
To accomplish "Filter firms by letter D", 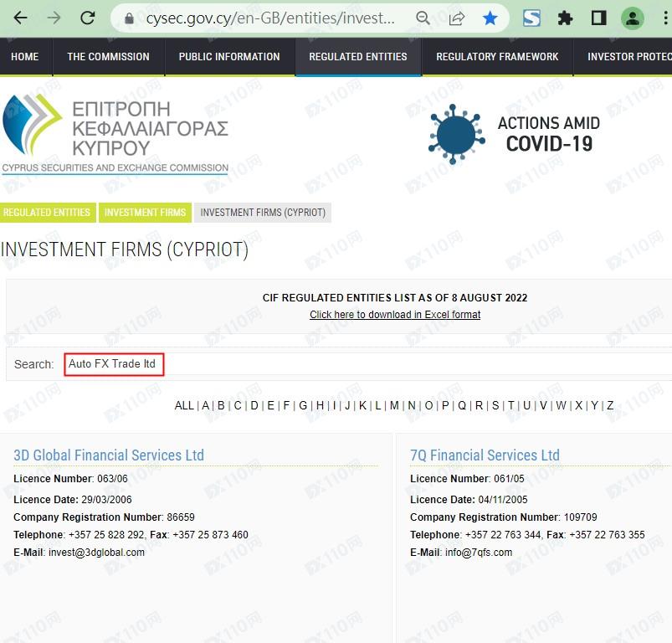I will point(254,405).
